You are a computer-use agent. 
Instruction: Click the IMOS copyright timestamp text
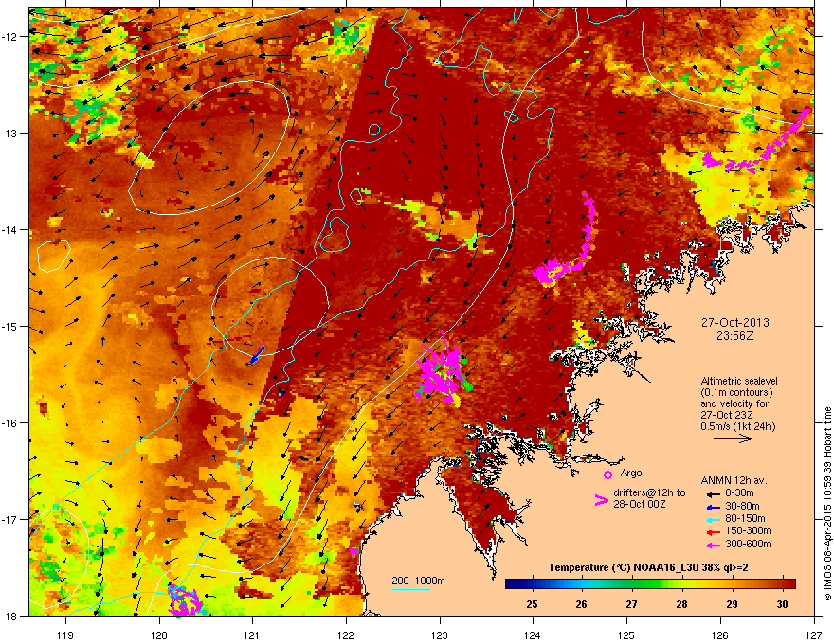click(x=827, y=504)
